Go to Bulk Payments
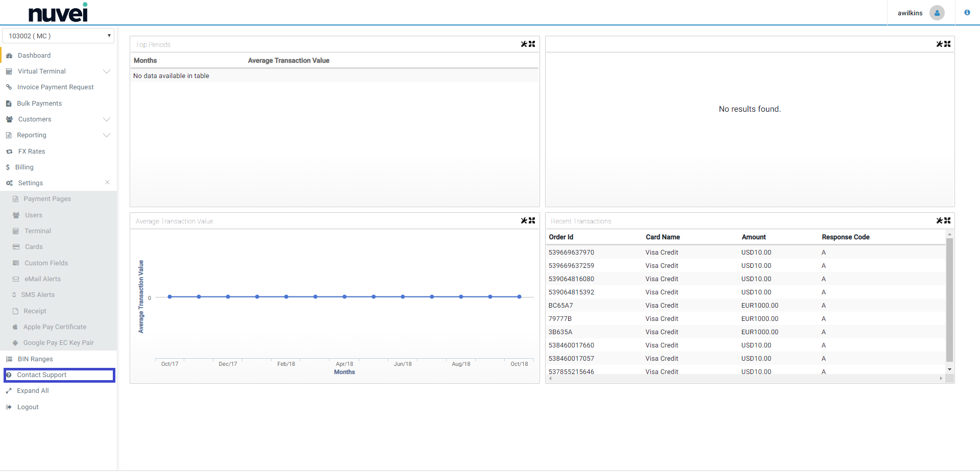This screenshot has height=474, width=980. 39,104
